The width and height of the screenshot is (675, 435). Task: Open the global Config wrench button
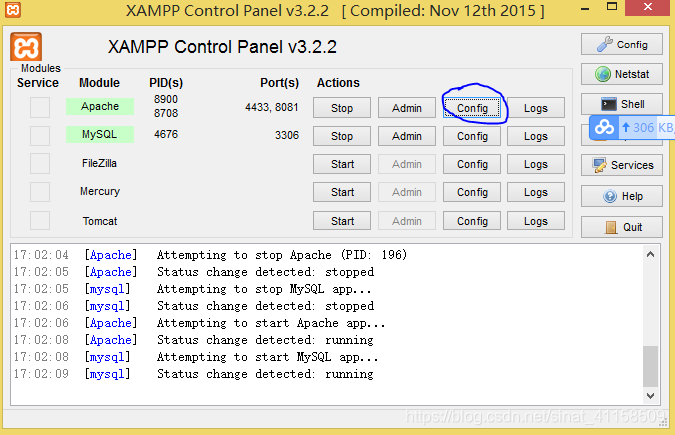(621, 44)
